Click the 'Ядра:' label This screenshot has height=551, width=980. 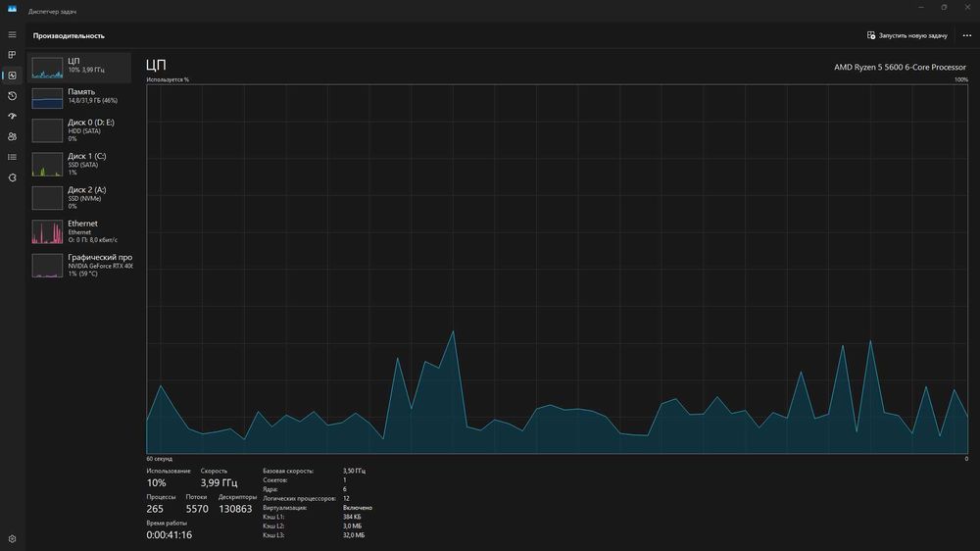tap(269, 489)
